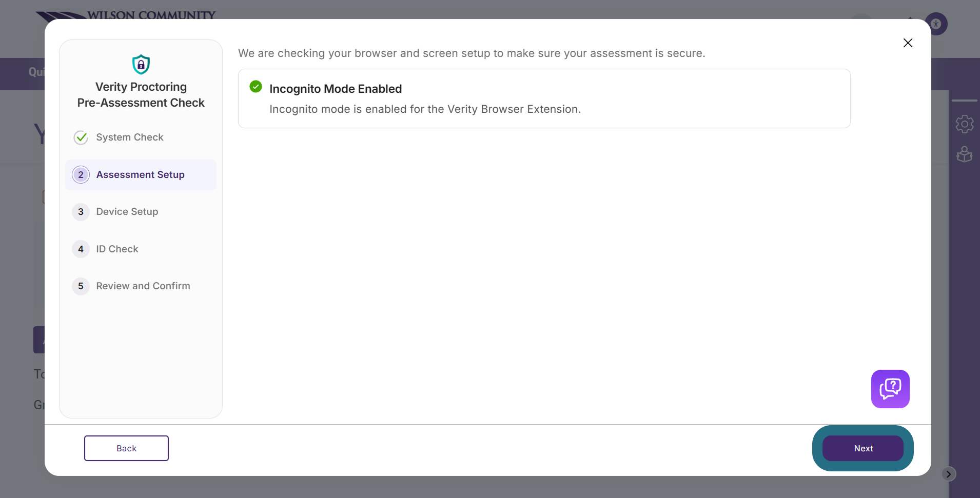Expand the sidebar using the bottom-right chevron
Image resolution: width=980 pixels, height=498 pixels.
[948, 474]
